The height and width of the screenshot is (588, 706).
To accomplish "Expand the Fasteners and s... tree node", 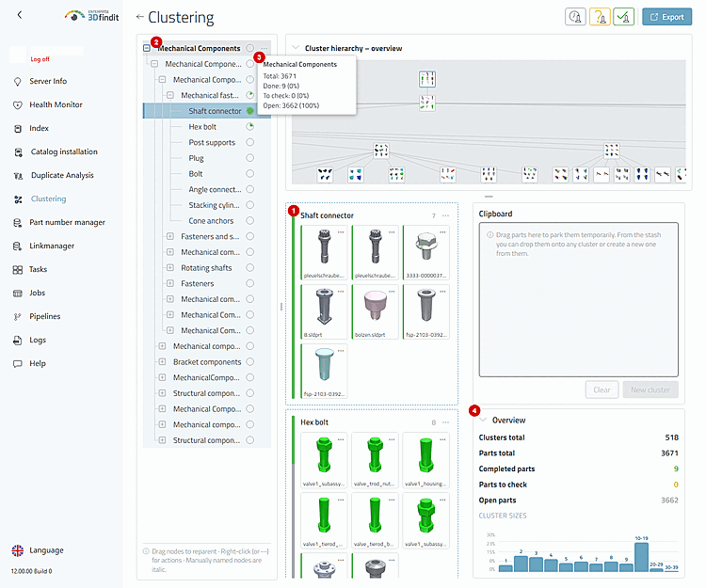I will [x=170, y=236].
